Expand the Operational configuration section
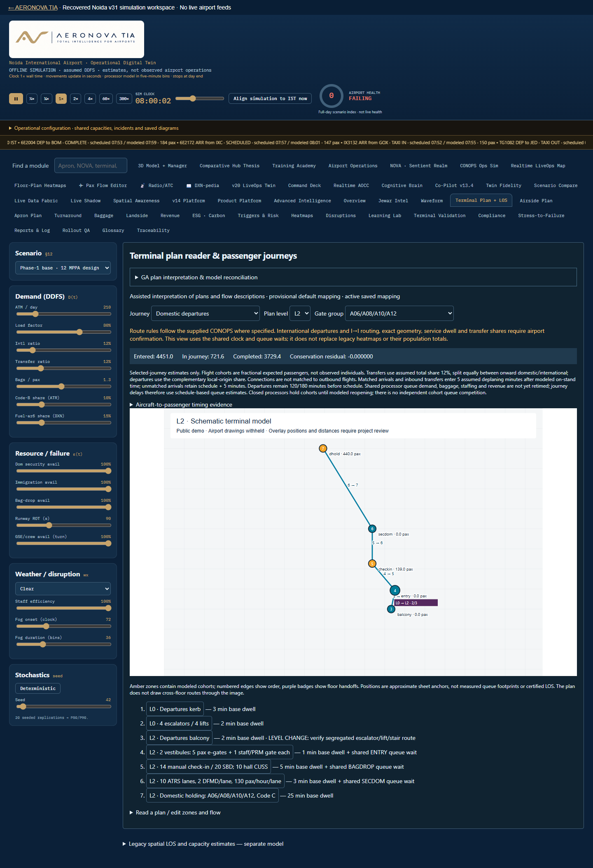The width and height of the screenshot is (593, 868). (94, 128)
